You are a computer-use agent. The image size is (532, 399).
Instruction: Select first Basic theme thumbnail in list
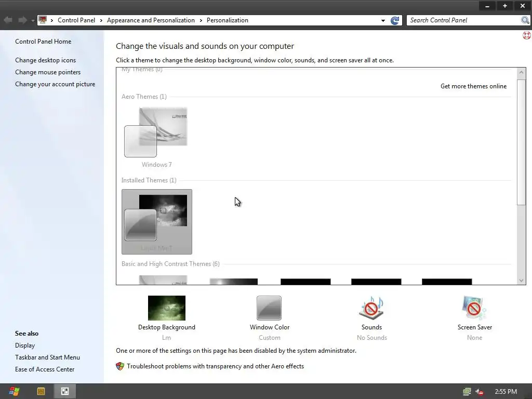163,280
